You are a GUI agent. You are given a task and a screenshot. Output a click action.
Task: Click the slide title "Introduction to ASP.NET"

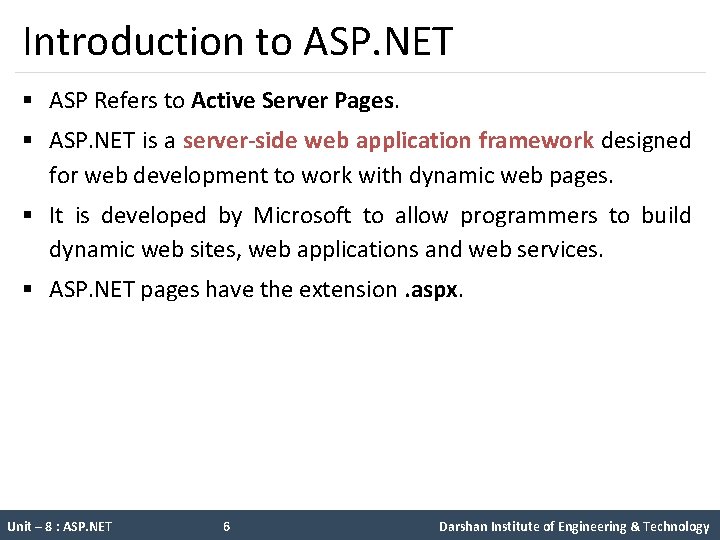pyautogui.click(x=238, y=41)
